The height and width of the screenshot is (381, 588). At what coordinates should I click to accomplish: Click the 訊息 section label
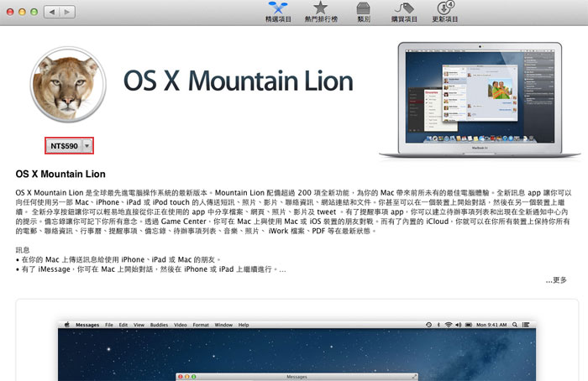23,250
